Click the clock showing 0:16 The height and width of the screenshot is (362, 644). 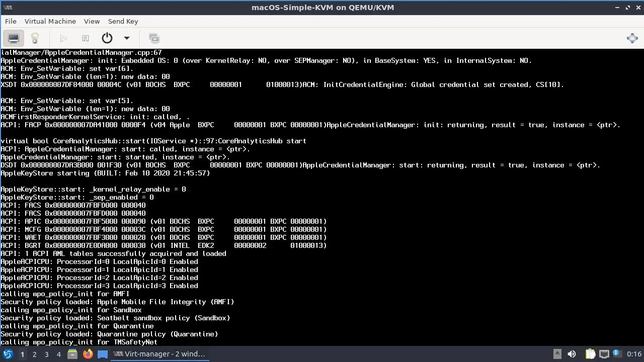tap(634, 354)
